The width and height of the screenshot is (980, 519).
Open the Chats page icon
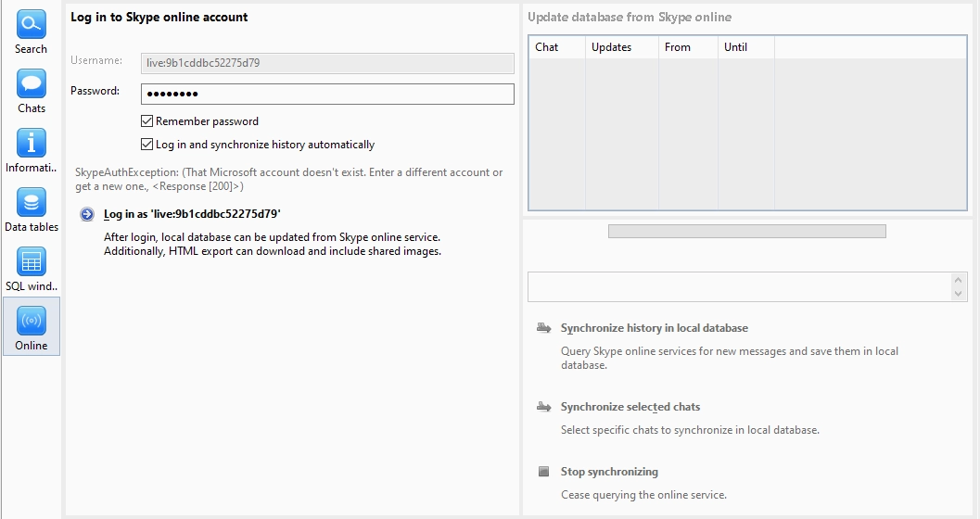pyautogui.click(x=31, y=83)
